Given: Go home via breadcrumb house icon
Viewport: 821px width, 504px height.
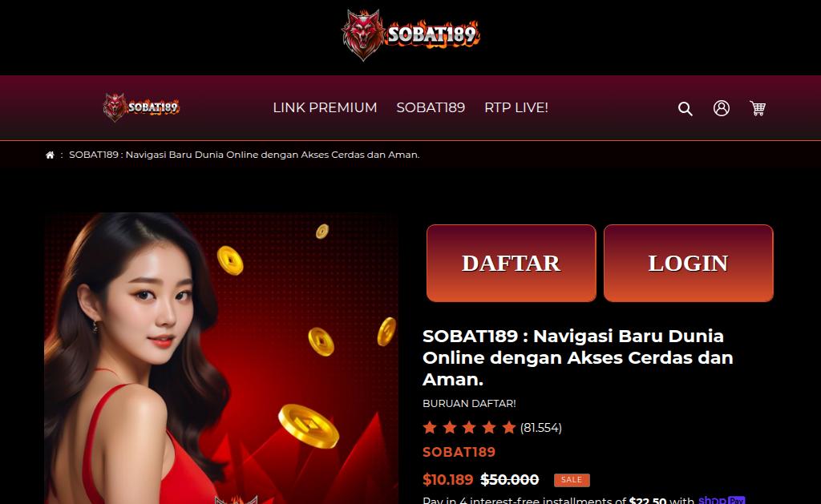Looking at the screenshot, I should click(50, 155).
